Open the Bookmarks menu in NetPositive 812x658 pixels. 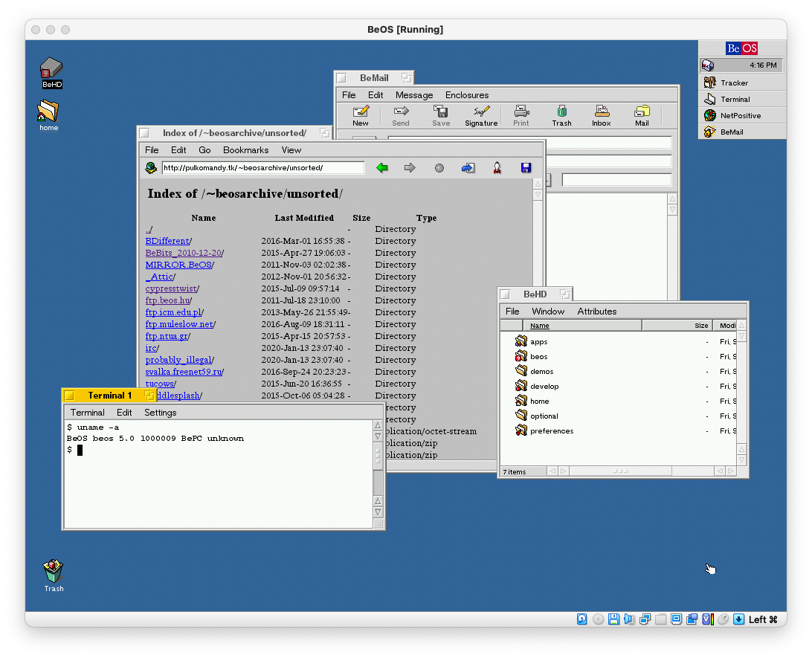coord(245,150)
